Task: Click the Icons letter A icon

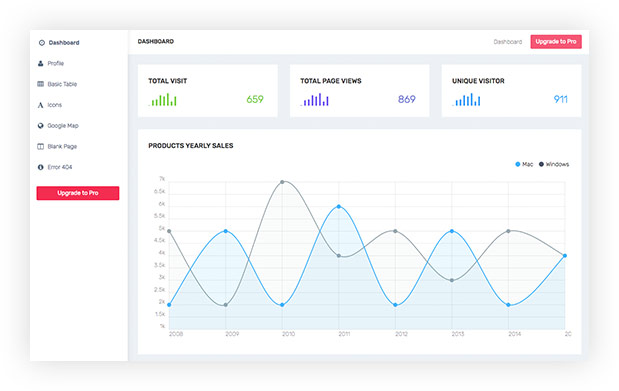Action: [x=40, y=105]
